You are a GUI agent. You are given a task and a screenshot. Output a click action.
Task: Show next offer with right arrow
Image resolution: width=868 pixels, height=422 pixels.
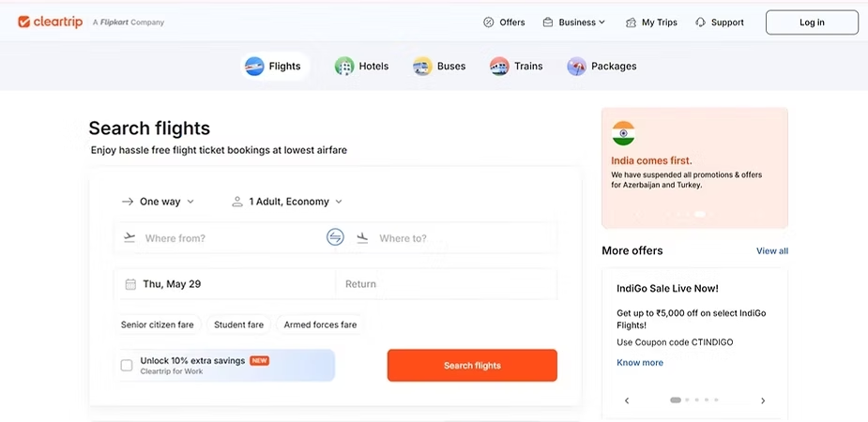pos(763,400)
